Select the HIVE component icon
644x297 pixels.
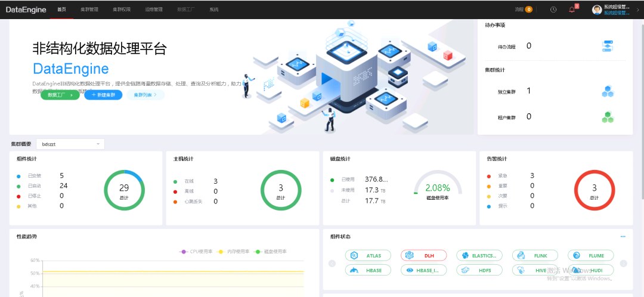[x=521, y=270]
